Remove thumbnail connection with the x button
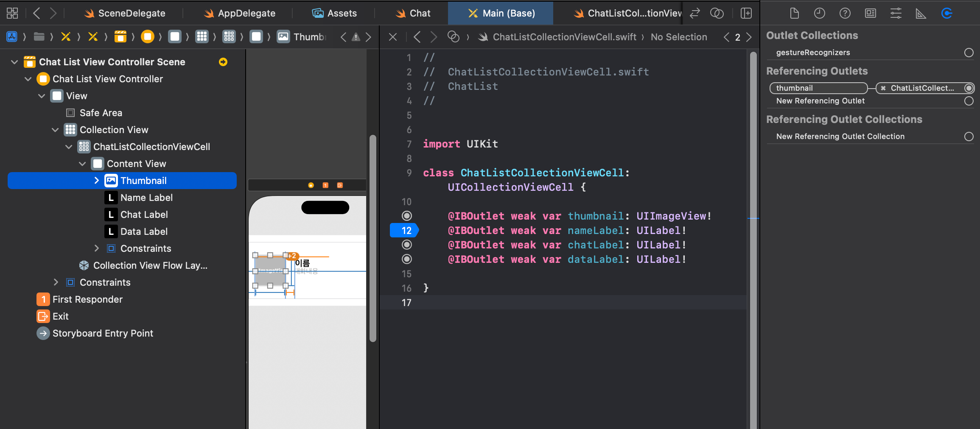Viewport: 980px width, 429px height. 883,88
